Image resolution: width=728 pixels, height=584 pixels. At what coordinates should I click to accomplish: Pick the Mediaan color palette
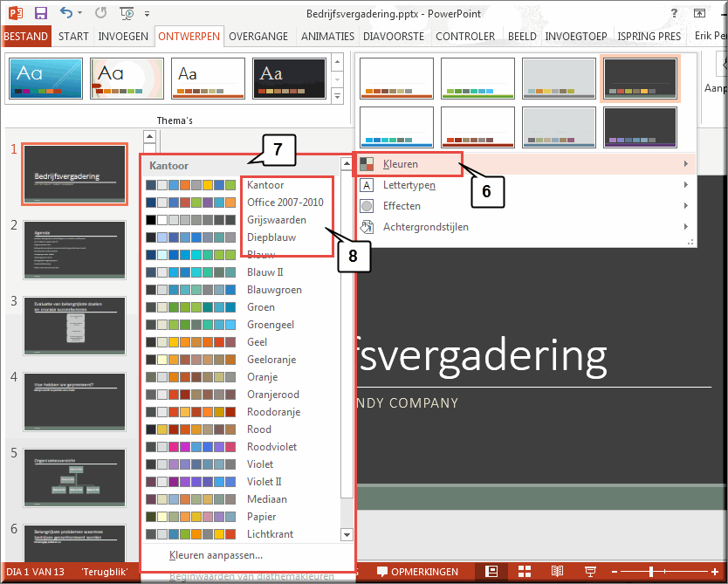(241, 499)
